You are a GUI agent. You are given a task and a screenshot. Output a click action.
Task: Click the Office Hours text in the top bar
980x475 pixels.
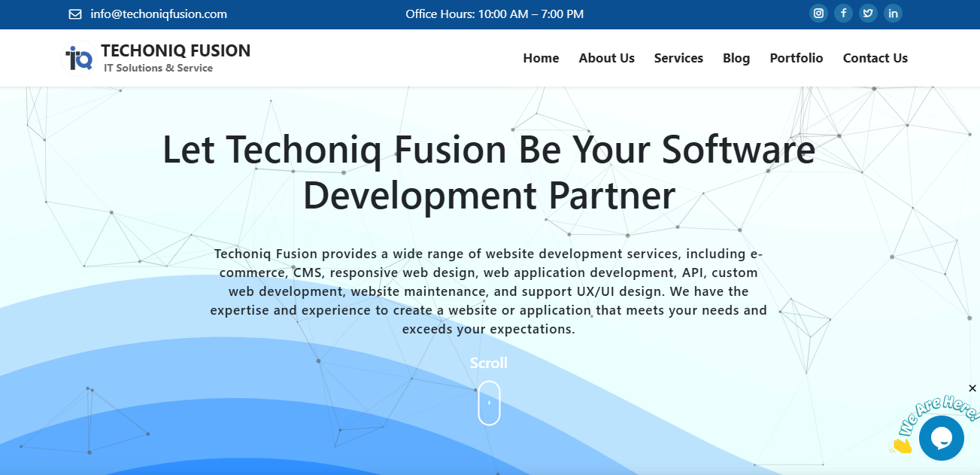[x=494, y=14]
